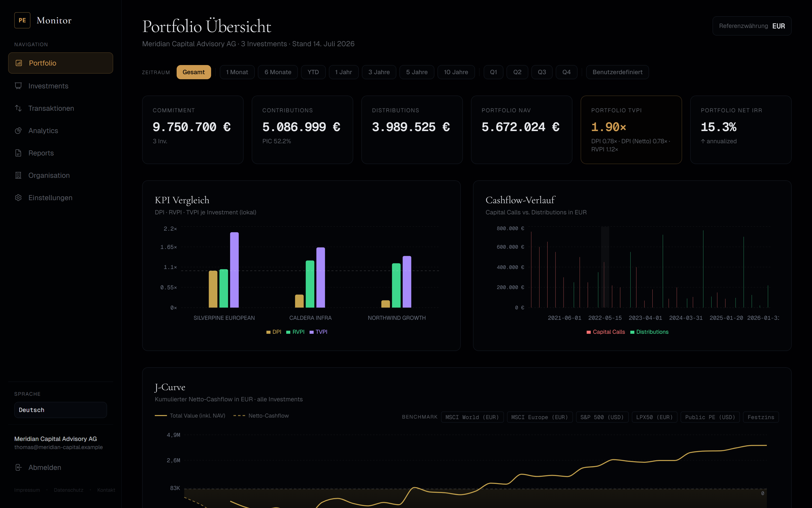Image resolution: width=812 pixels, height=508 pixels.
Task: Filter by quarter Q3
Action: click(542, 72)
